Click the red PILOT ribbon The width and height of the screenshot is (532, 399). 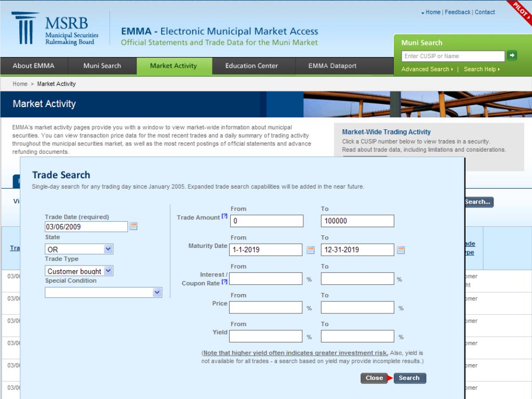coord(521,11)
